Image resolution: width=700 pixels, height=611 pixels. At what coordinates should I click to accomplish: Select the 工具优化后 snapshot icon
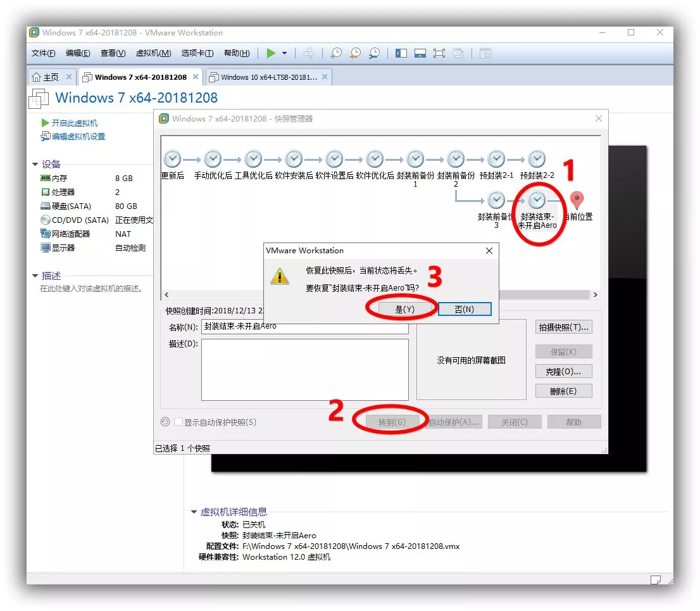(x=253, y=159)
